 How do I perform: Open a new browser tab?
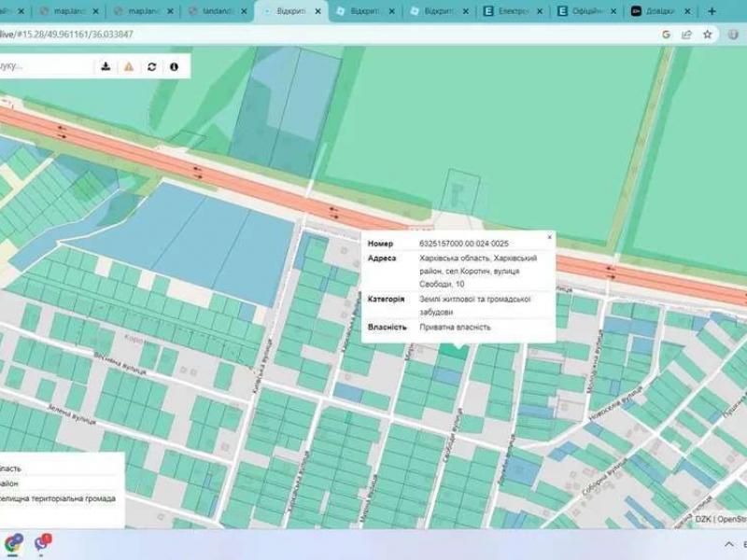point(712,11)
